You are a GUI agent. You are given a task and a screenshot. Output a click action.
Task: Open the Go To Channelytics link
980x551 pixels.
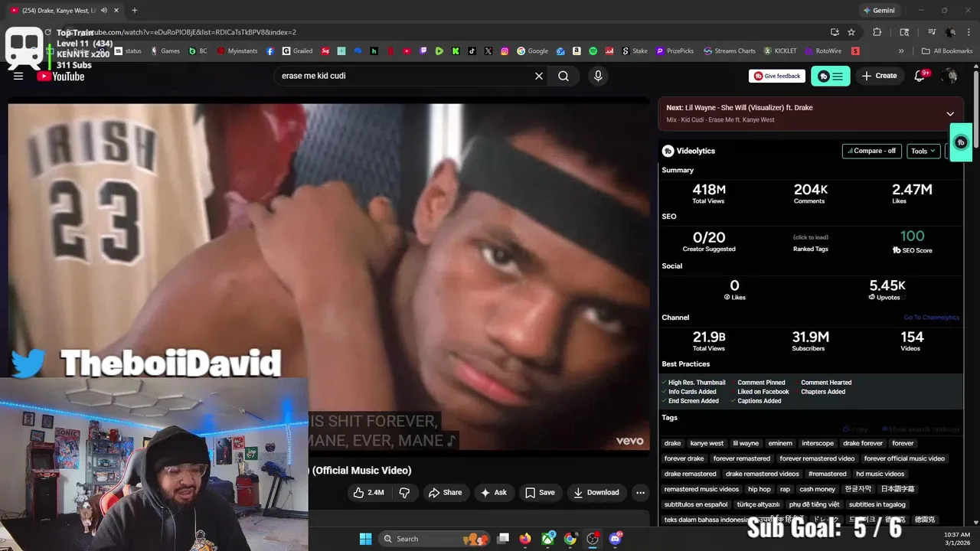[931, 318]
